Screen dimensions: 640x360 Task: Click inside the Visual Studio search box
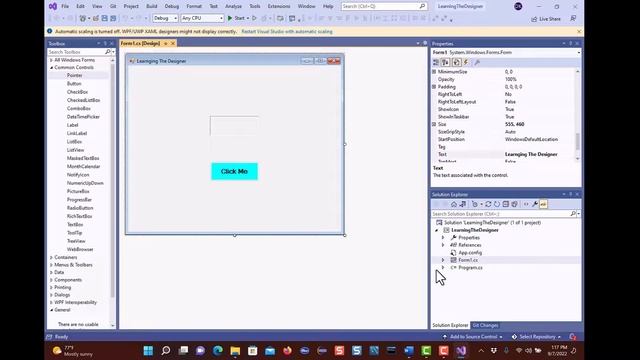point(383,7)
